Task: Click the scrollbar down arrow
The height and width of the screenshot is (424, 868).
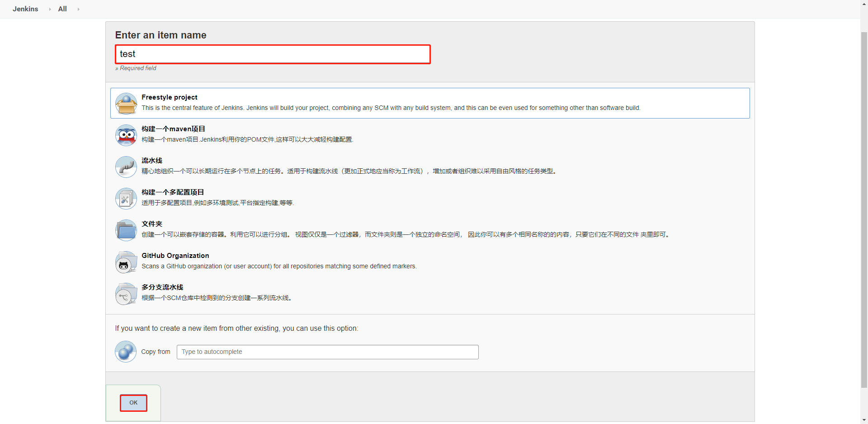Action: pos(864,420)
